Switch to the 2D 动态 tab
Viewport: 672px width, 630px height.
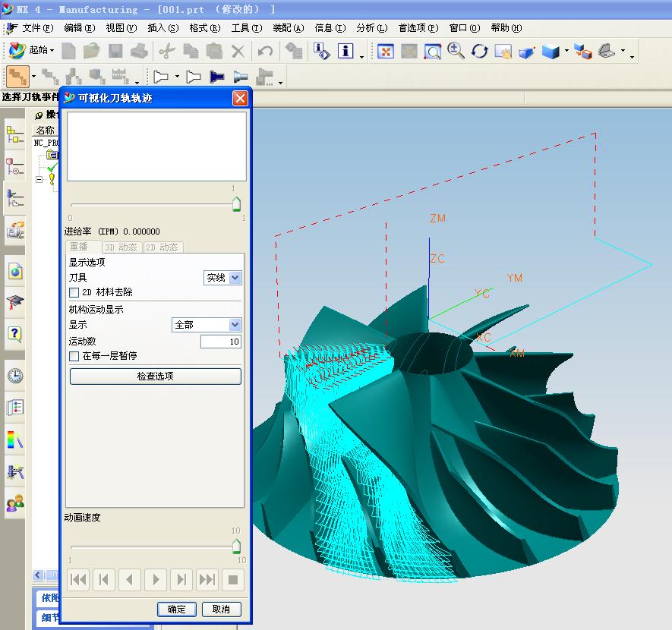[162, 247]
